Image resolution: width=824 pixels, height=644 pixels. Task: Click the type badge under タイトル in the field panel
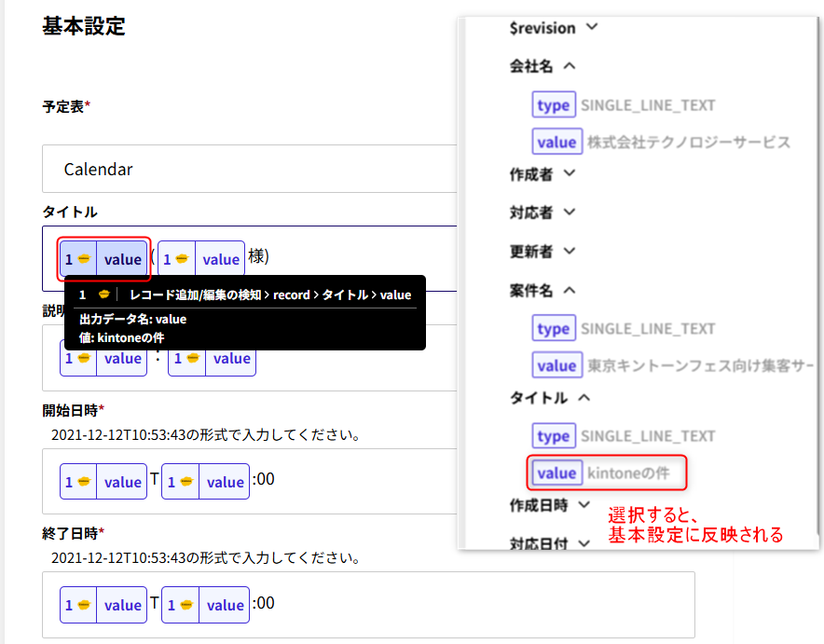[x=553, y=435]
